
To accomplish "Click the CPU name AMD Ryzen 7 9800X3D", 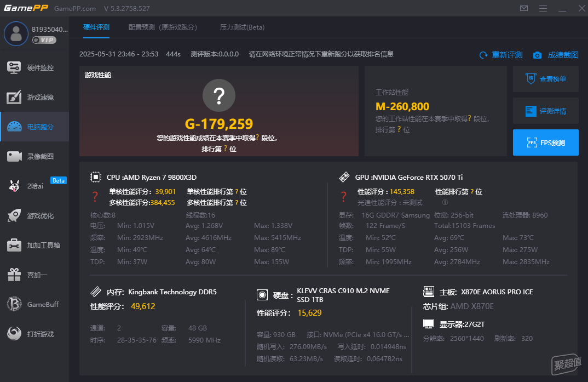I will pyautogui.click(x=160, y=178).
